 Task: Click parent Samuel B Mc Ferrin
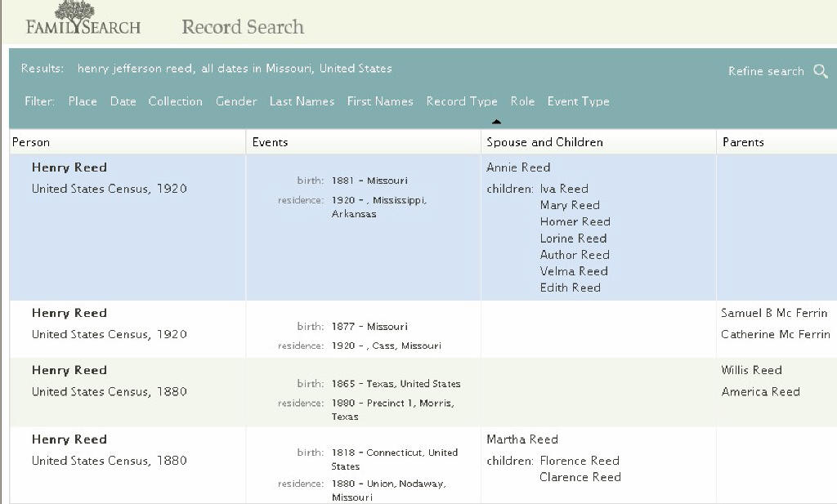pos(773,313)
